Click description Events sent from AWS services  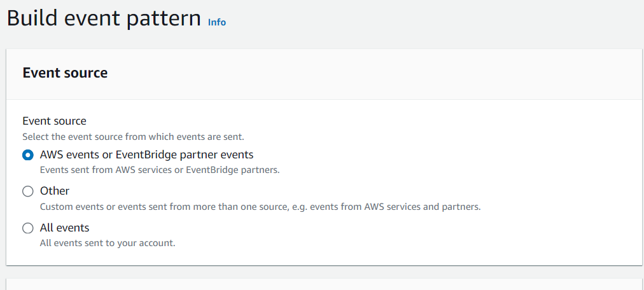[x=160, y=170]
